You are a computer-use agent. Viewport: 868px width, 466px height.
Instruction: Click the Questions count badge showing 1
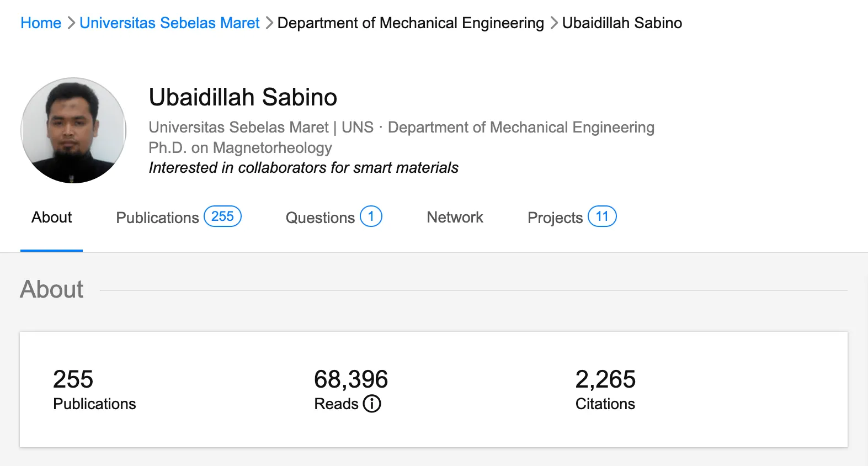point(371,216)
